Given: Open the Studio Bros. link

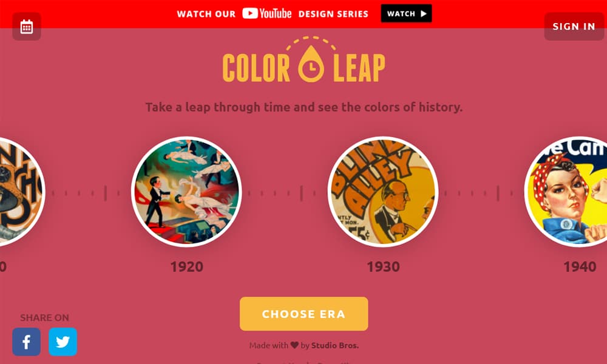Looking at the screenshot, I should click(x=335, y=345).
